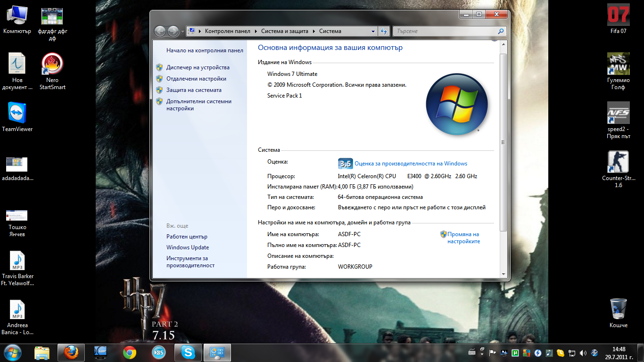Screen dimensions: 644x362
Task: Open recent pages dropdown beside nav arrows
Action: point(182,32)
